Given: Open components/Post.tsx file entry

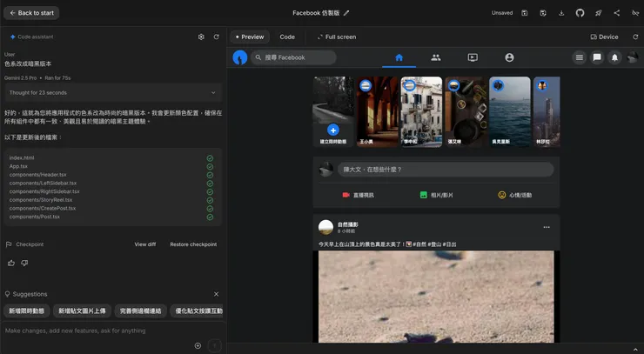Looking at the screenshot, I should tap(35, 217).
